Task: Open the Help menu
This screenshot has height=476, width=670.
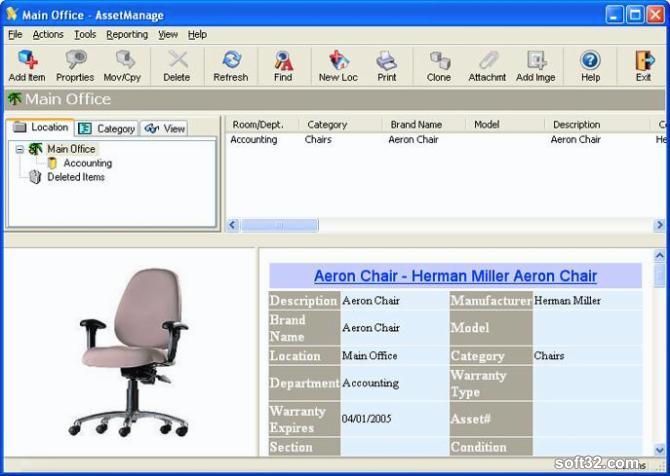Action: pyautogui.click(x=197, y=34)
